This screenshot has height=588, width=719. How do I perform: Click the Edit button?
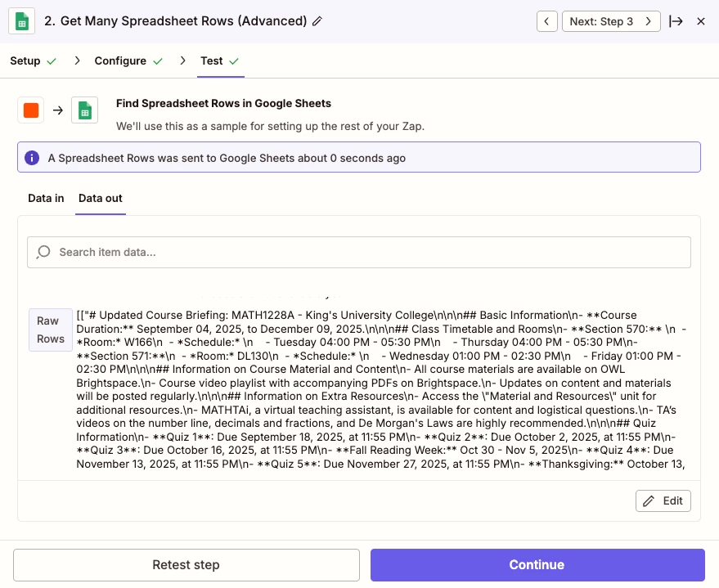663,500
